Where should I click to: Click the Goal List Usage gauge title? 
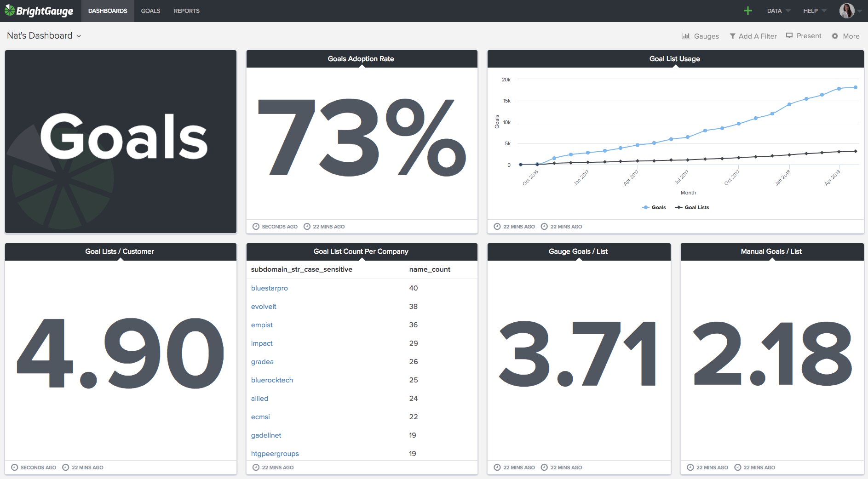(x=674, y=58)
